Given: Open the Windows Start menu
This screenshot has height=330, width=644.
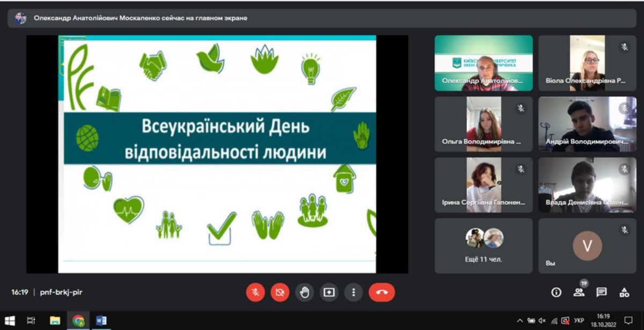Looking at the screenshot, I should point(10,320).
